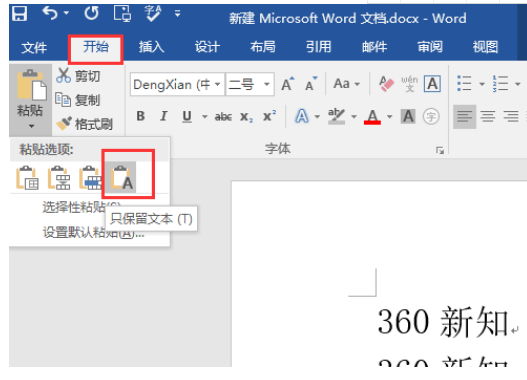
Task: Open Customize Quick Access Toolbar dropdown
Action: (177, 13)
